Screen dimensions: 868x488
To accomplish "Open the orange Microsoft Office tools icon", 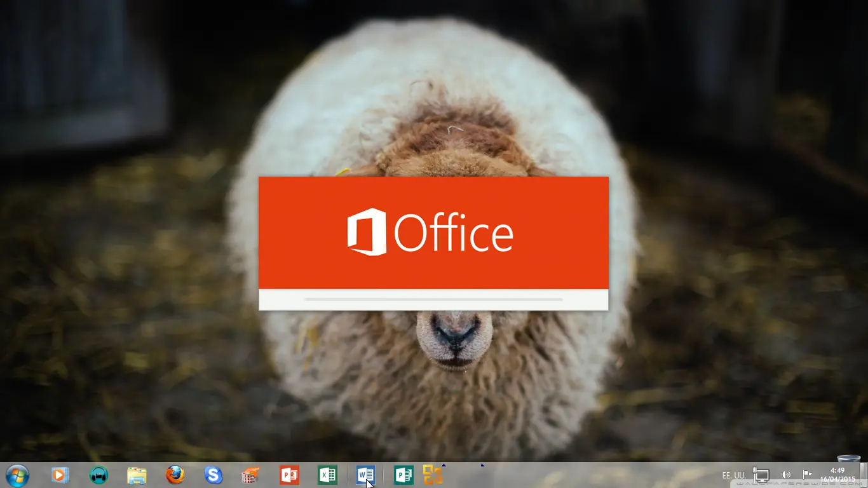I will point(433,475).
